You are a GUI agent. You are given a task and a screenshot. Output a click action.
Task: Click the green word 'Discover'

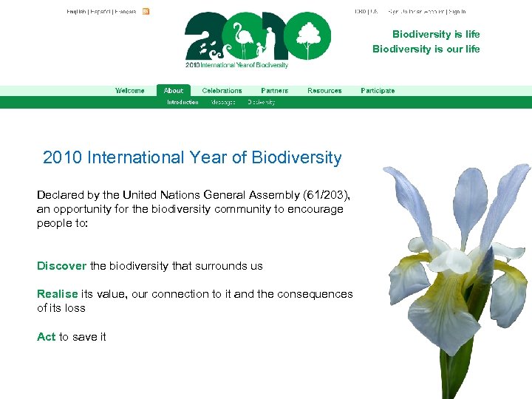click(x=62, y=266)
